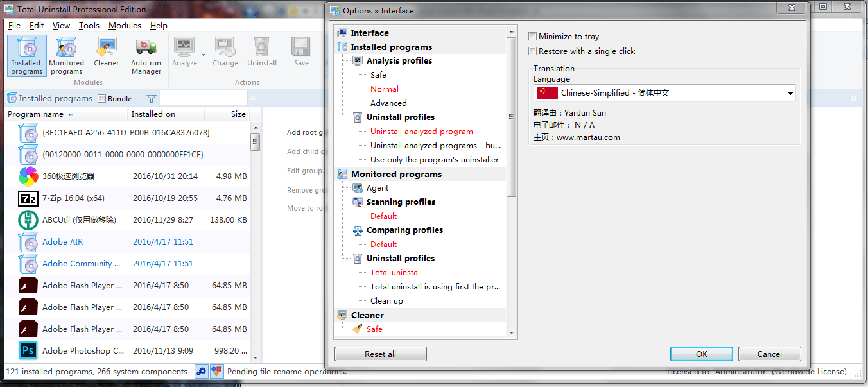The height and width of the screenshot is (387, 868).
Task: Click the Analyze toolbar icon
Action: (184, 52)
